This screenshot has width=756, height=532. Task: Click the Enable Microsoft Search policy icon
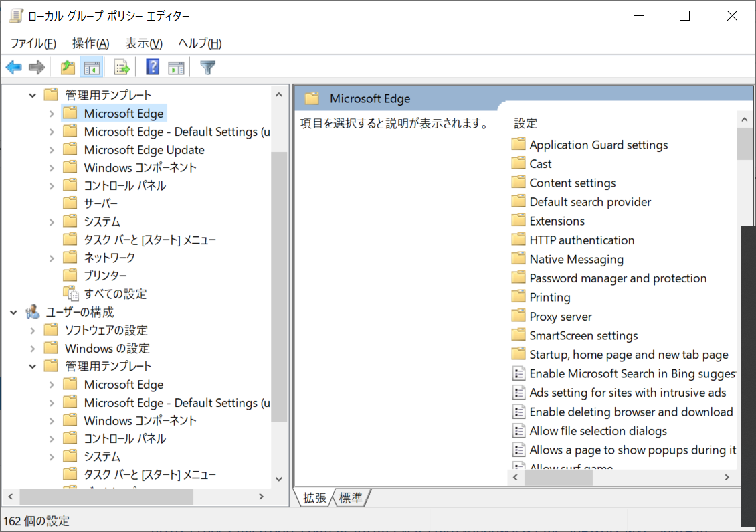[x=518, y=373]
